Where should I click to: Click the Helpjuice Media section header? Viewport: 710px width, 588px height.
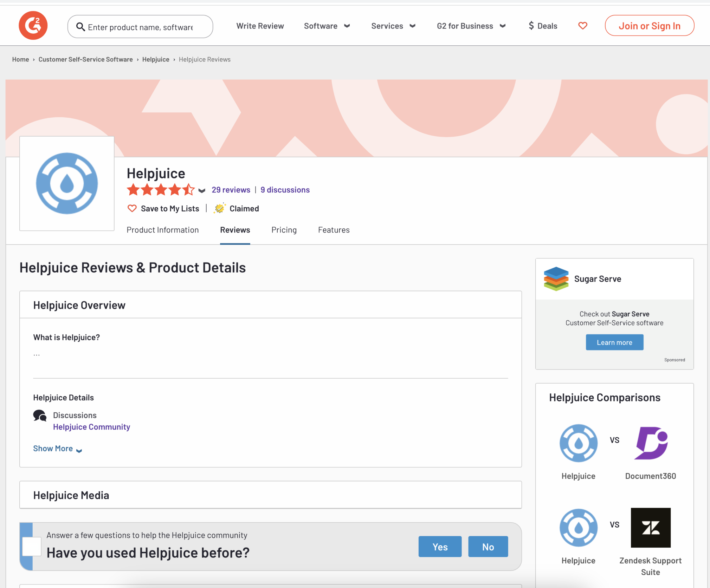point(71,496)
